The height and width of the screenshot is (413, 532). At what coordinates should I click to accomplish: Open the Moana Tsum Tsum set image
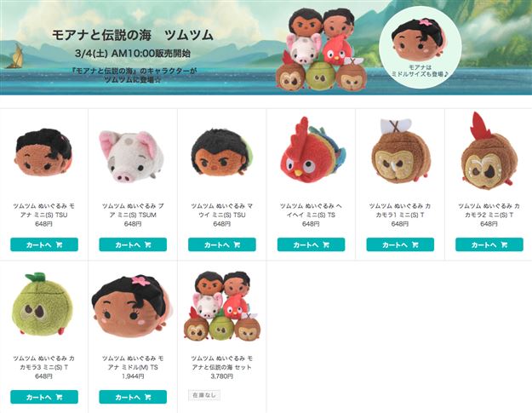tap(222, 306)
